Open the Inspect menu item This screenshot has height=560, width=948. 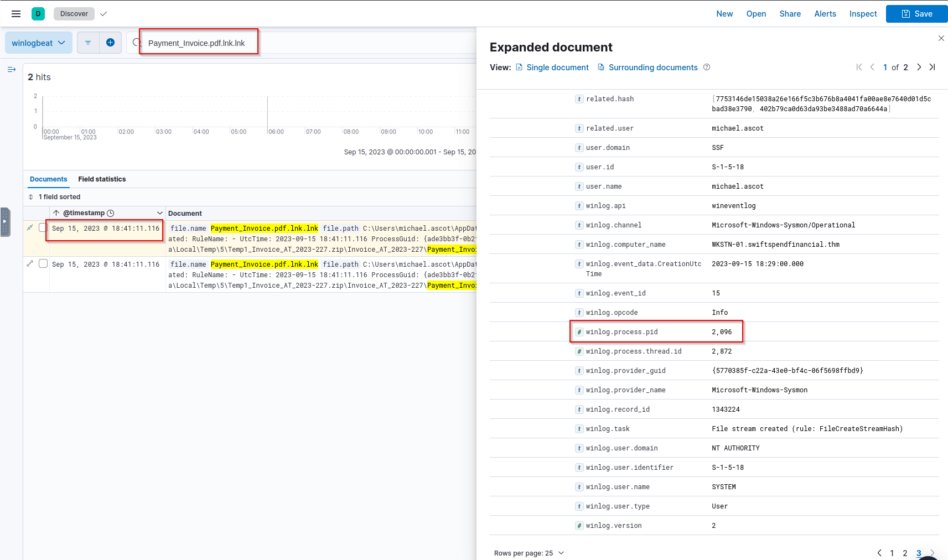pos(863,14)
